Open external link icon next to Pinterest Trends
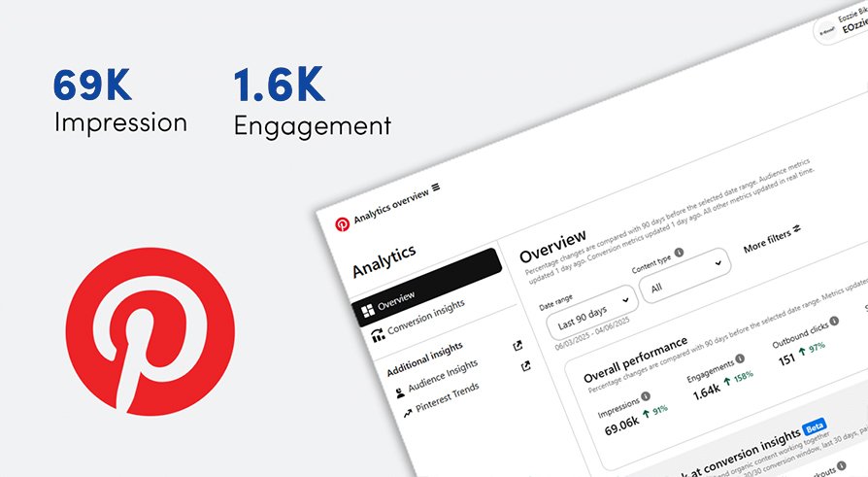The image size is (868, 477). point(526,366)
